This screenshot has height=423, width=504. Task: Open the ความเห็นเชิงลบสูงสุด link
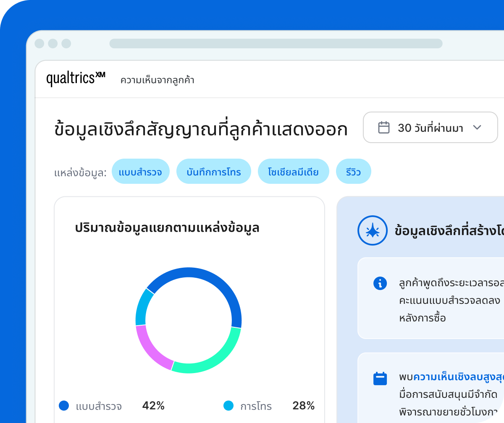459,377
